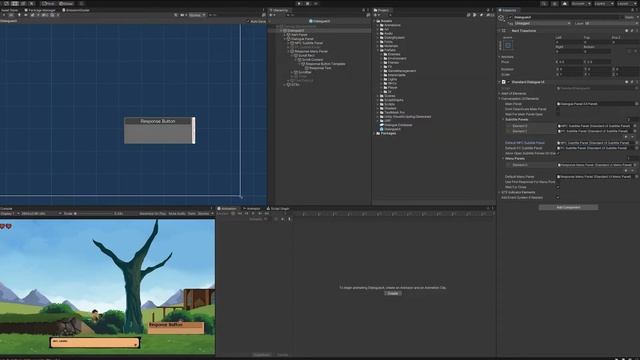640x360 pixels.
Task: Click Main Panel object picker icon
Action: (x=636, y=104)
